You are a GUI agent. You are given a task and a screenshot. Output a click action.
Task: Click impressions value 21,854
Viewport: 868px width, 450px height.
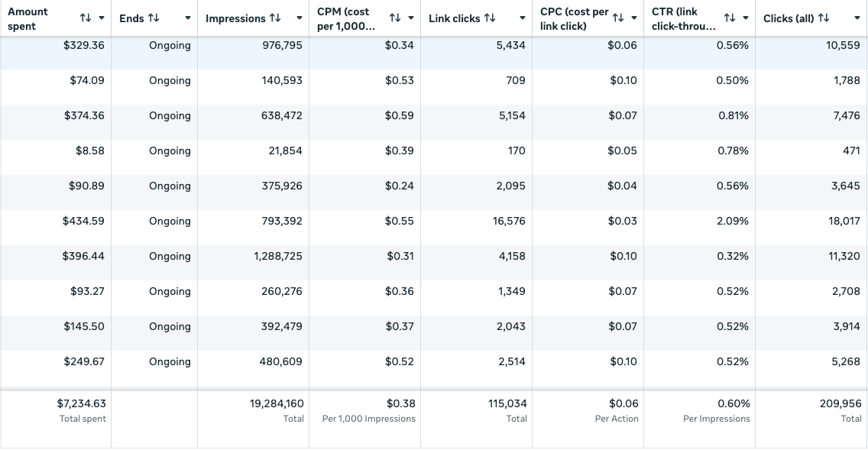285,151
